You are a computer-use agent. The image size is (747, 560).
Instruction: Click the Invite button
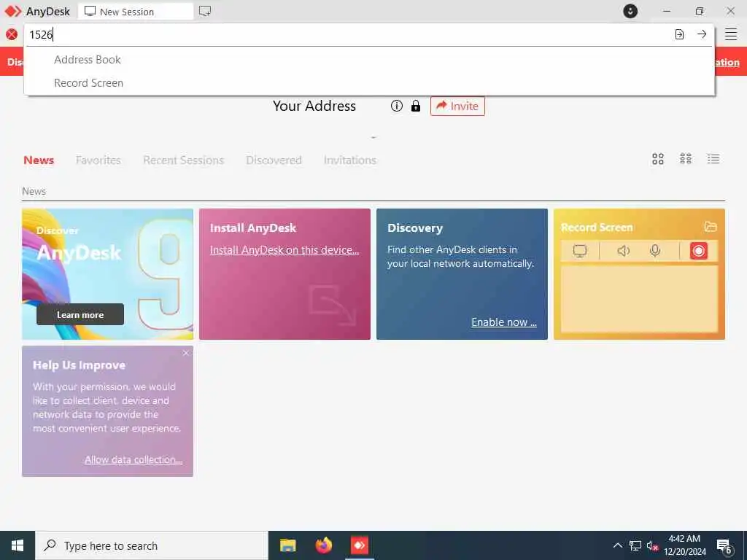click(x=457, y=106)
